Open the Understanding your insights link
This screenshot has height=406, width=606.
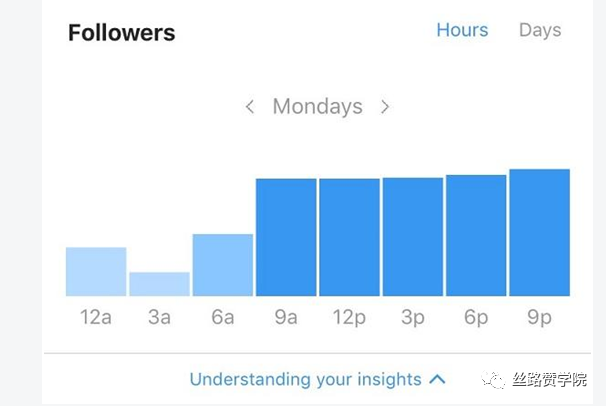click(x=305, y=380)
